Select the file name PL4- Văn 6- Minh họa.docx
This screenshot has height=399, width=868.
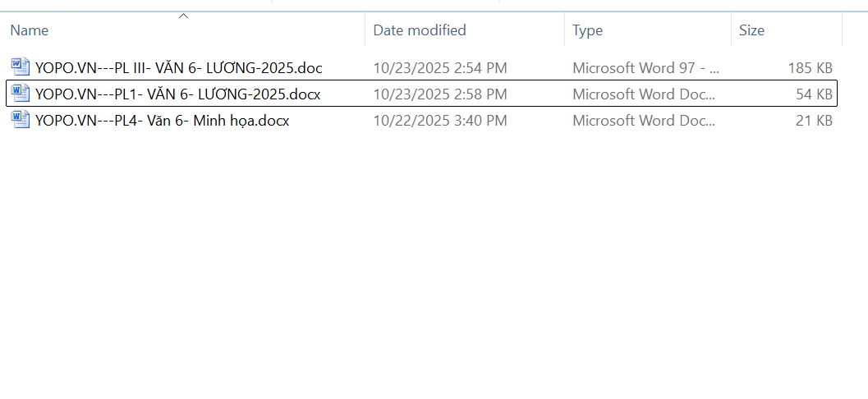(x=163, y=121)
